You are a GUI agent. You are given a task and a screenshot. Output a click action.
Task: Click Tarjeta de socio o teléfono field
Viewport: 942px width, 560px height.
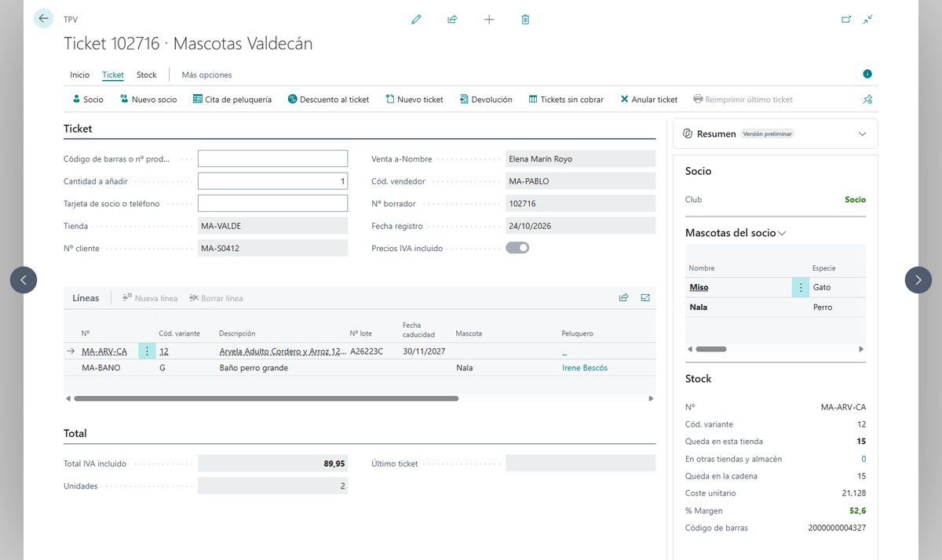coord(272,203)
